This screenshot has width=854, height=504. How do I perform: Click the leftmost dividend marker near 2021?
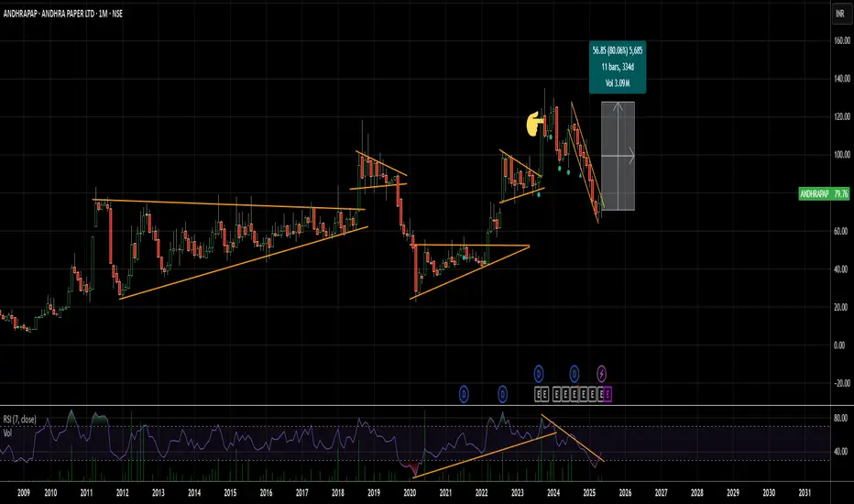[464, 394]
